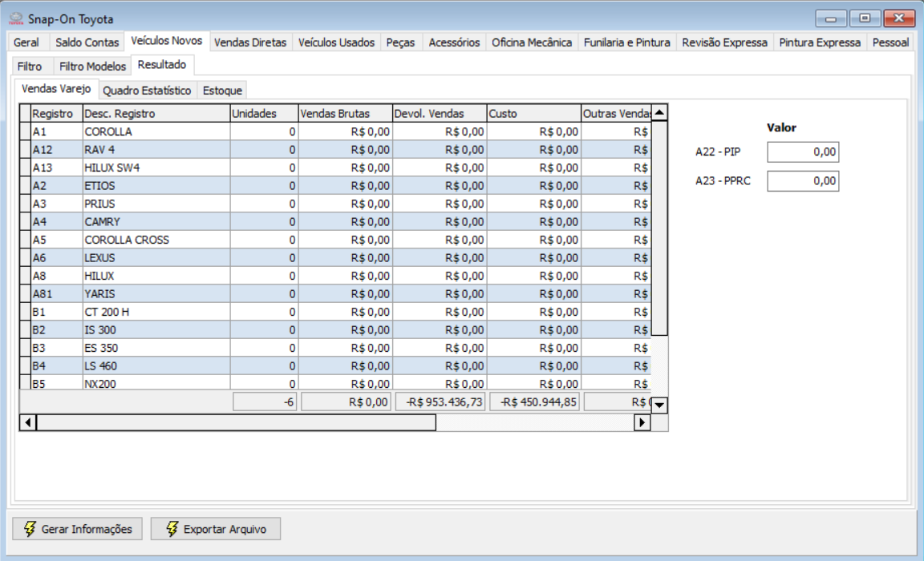The height and width of the screenshot is (561, 924).
Task: Select the HILUX SW4 cell
Action: tap(156, 167)
